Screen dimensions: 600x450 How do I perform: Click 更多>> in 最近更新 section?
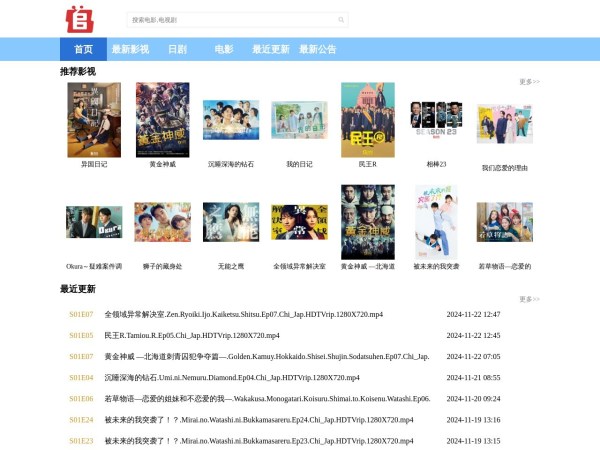pyautogui.click(x=529, y=299)
